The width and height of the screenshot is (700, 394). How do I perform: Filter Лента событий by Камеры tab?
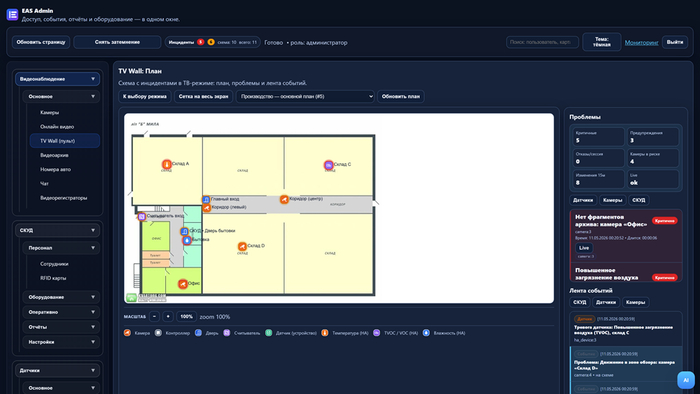pos(635,302)
